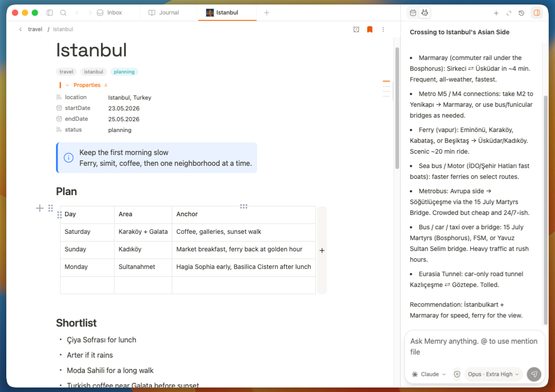Click the Kadıköy table cell
The image size is (555, 392).
pos(143,249)
